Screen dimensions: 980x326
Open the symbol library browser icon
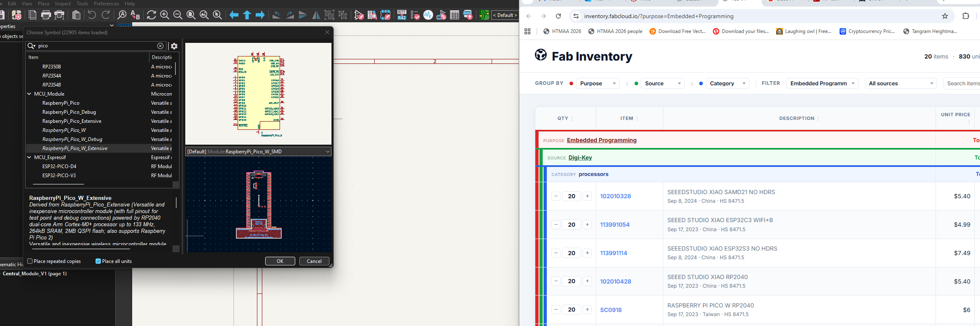372,15
